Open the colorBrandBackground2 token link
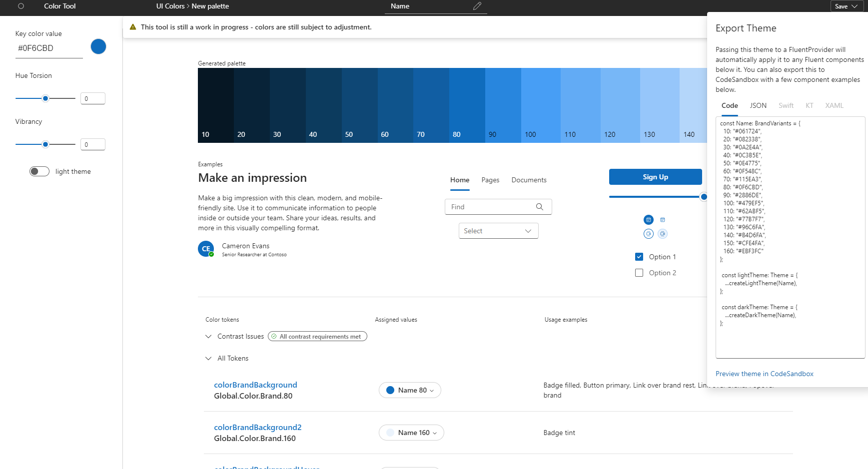Image resolution: width=868 pixels, height=469 pixels. [257, 427]
